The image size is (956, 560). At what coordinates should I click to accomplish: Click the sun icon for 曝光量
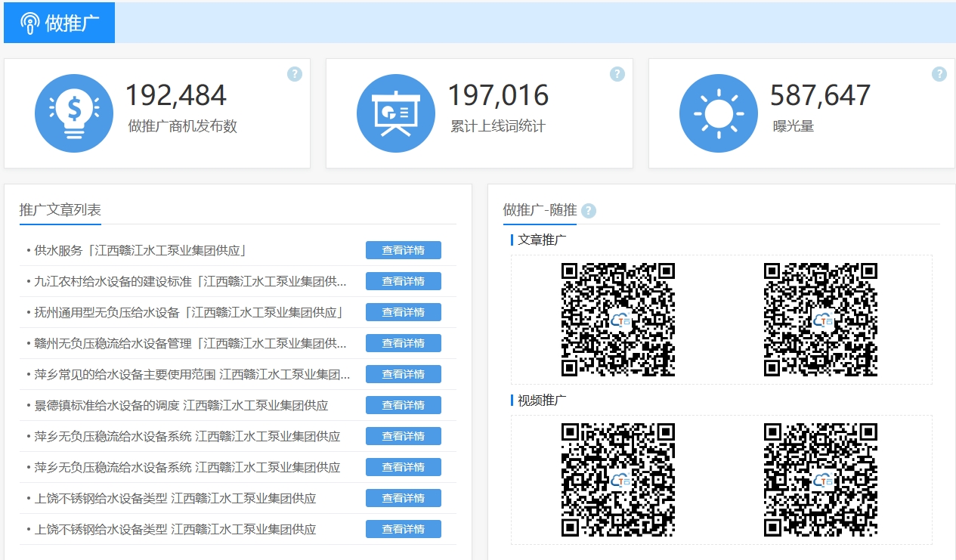click(719, 113)
